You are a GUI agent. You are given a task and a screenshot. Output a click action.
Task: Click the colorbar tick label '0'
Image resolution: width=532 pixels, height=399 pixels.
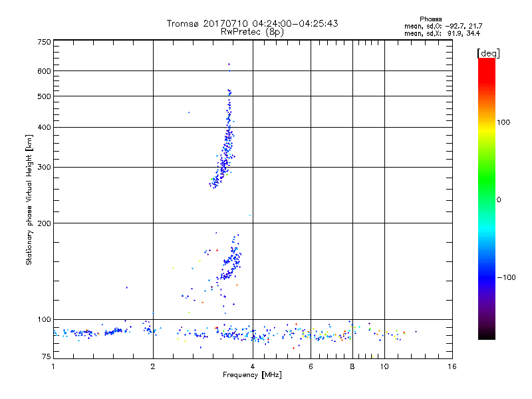(499, 199)
